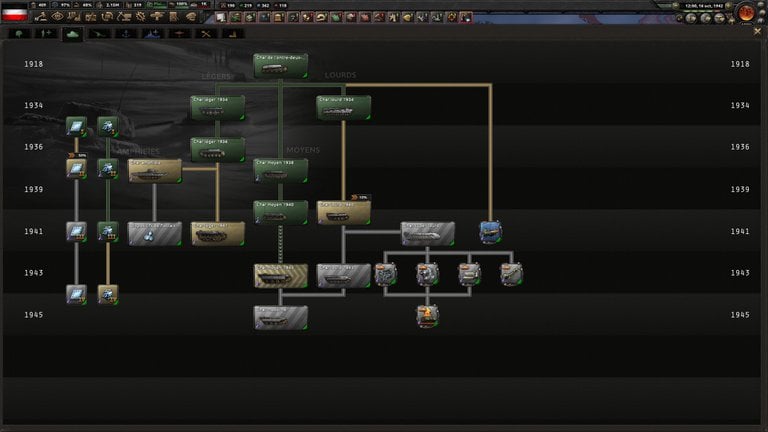
Task: Select first small upgrade icon in 1943 row
Action: (385, 274)
